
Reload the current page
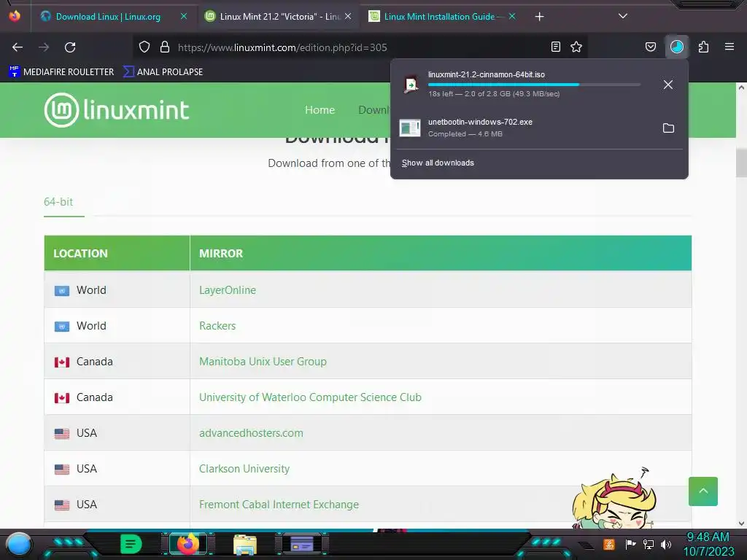(x=70, y=47)
